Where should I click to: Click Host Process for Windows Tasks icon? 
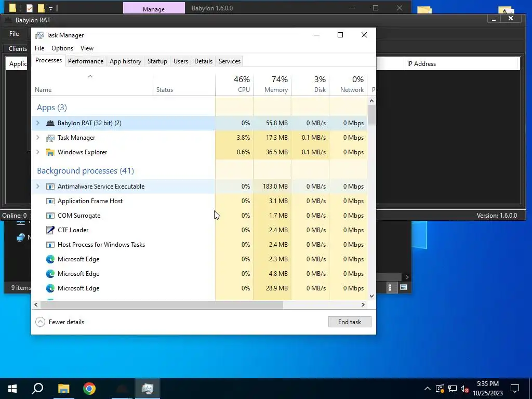point(50,245)
